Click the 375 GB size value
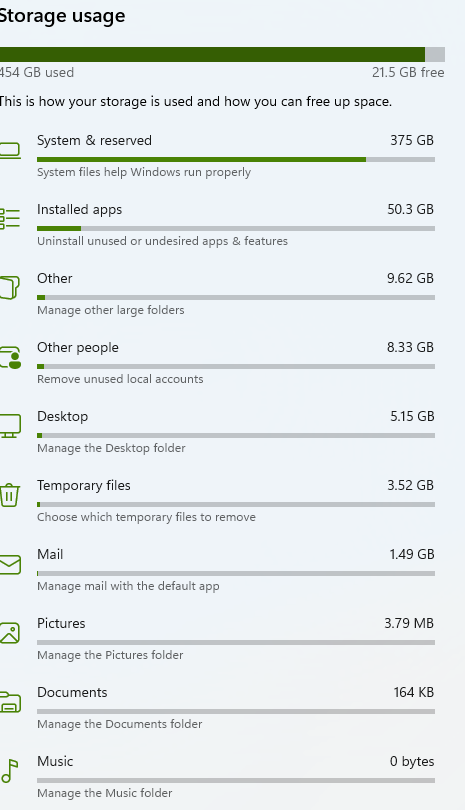 click(x=412, y=141)
